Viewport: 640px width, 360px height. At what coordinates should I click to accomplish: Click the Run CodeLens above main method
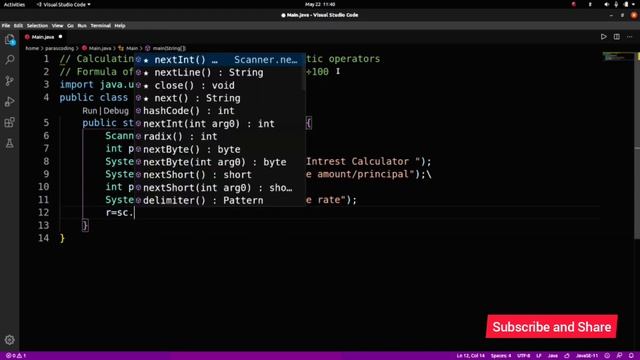(x=89, y=111)
